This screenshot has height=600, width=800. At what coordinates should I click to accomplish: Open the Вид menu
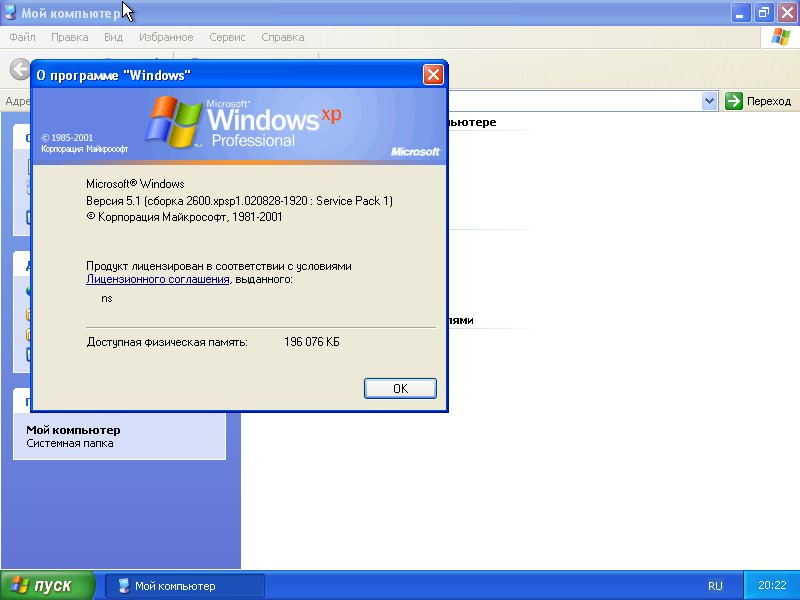point(113,37)
